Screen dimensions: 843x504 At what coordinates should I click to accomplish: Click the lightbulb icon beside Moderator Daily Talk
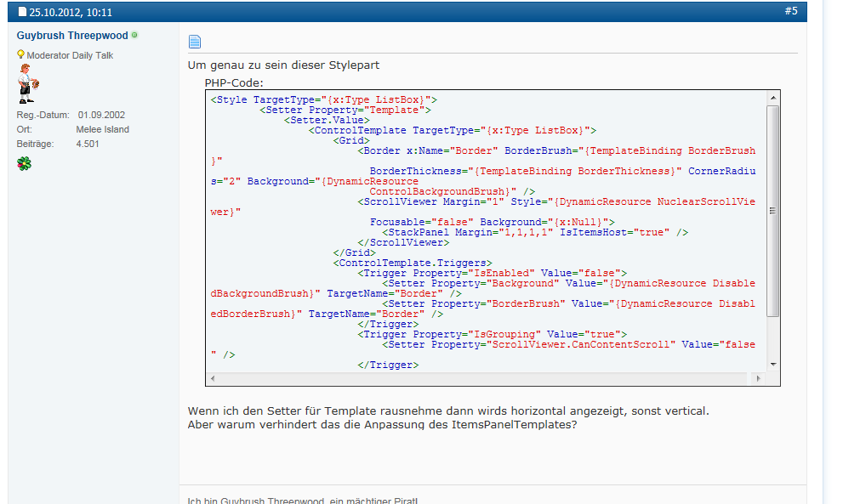pos(20,54)
